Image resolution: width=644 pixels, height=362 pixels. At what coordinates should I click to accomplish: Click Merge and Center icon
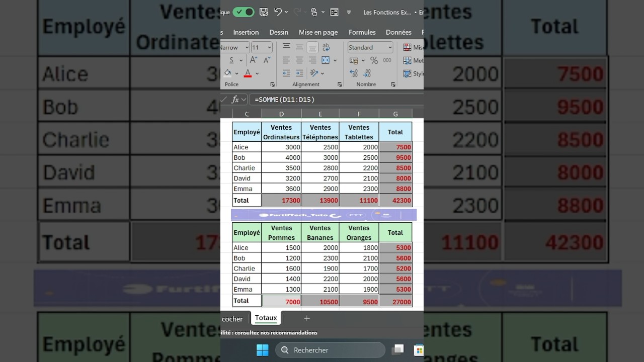click(x=326, y=60)
